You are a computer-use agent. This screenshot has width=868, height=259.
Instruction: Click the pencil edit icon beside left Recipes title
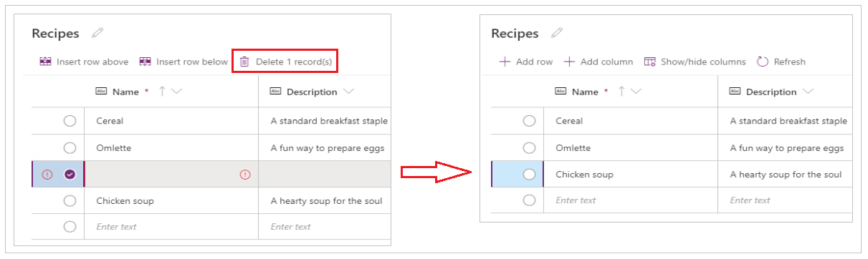point(97,33)
